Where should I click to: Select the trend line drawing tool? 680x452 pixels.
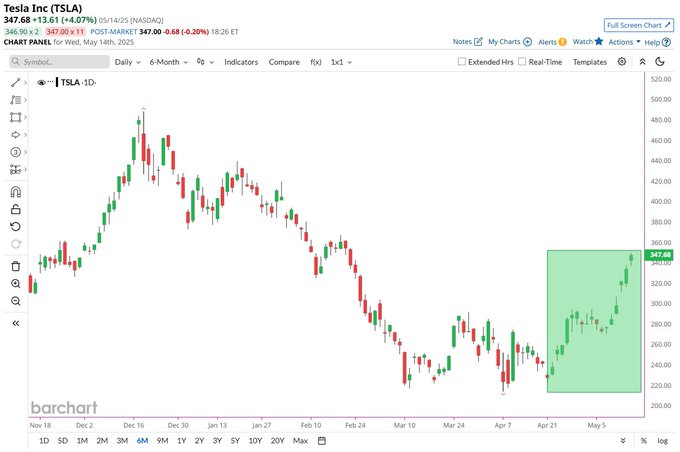tap(15, 82)
